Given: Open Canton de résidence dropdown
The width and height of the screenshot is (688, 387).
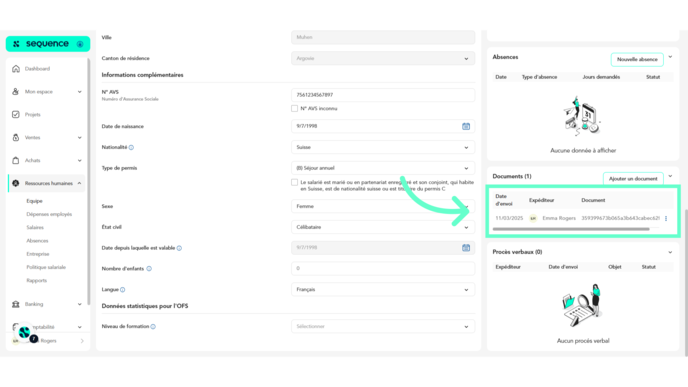Looking at the screenshot, I should (x=383, y=58).
